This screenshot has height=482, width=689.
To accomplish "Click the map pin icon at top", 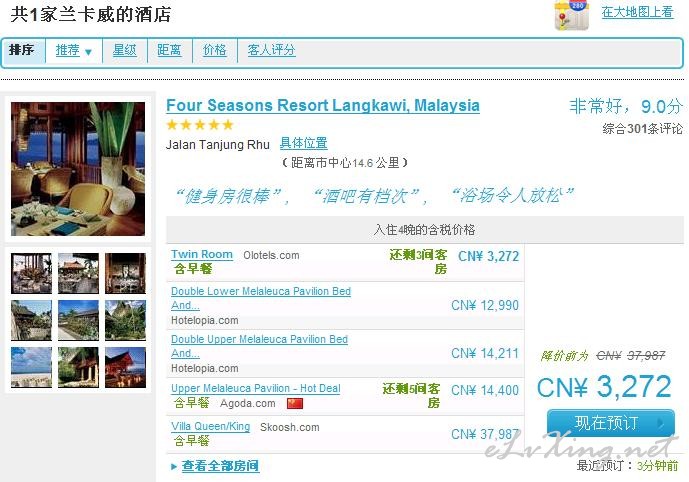I will pos(571,15).
